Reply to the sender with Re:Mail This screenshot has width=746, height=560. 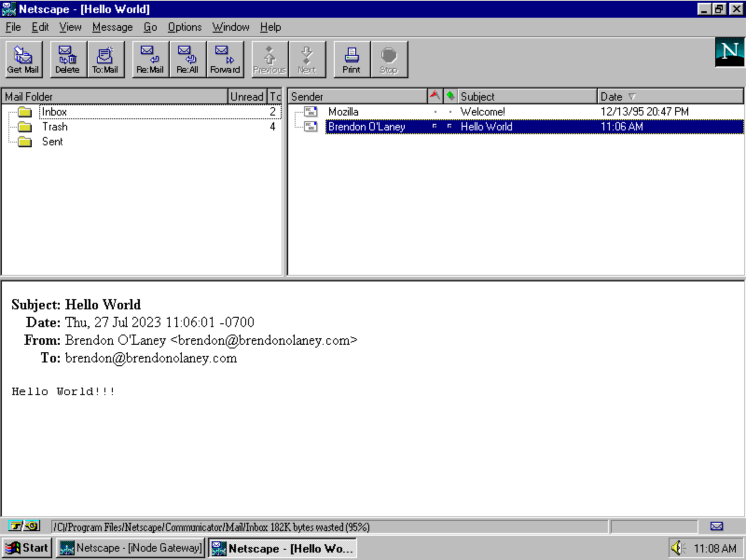coord(150,59)
